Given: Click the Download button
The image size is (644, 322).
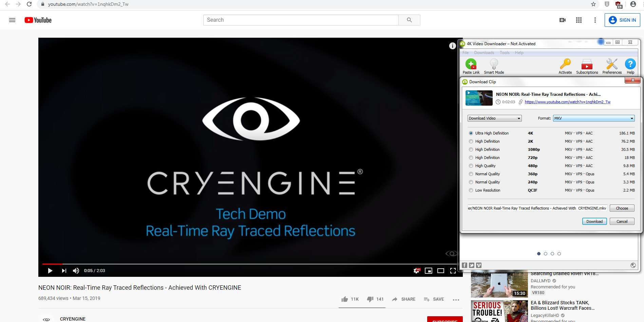Looking at the screenshot, I should tap(594, 221).
